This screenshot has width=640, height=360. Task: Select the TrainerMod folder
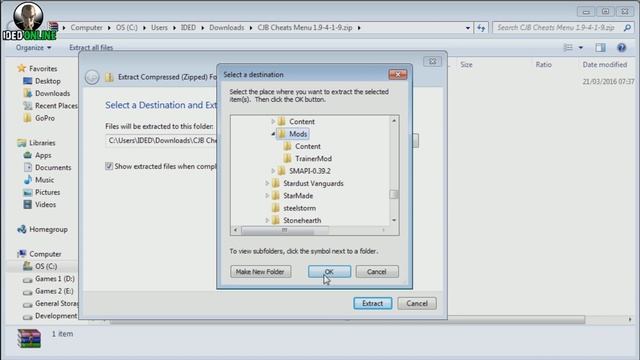(313, 158)
